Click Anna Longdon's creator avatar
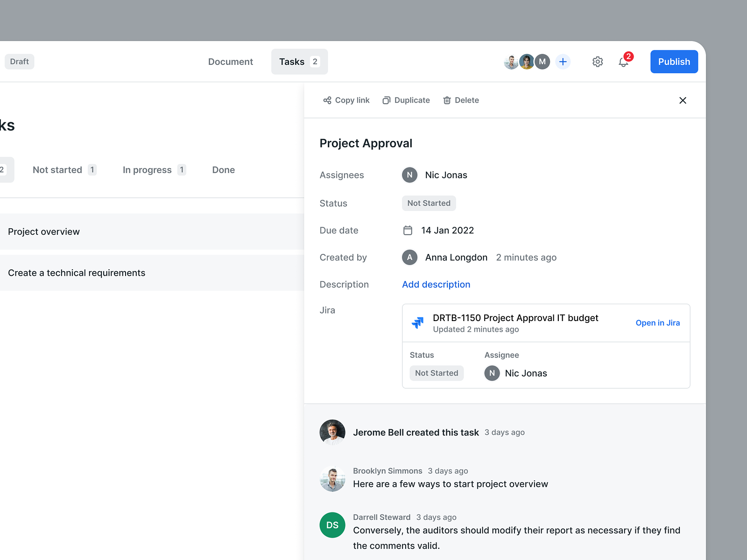747x560 pixels. 409,257
